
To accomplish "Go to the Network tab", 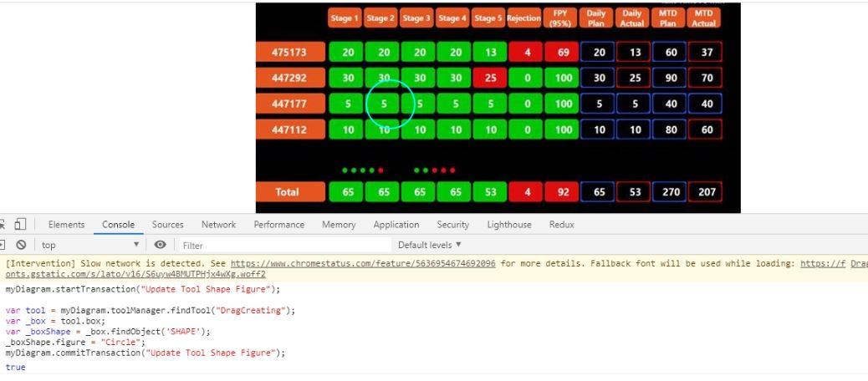I will (218, 225).
